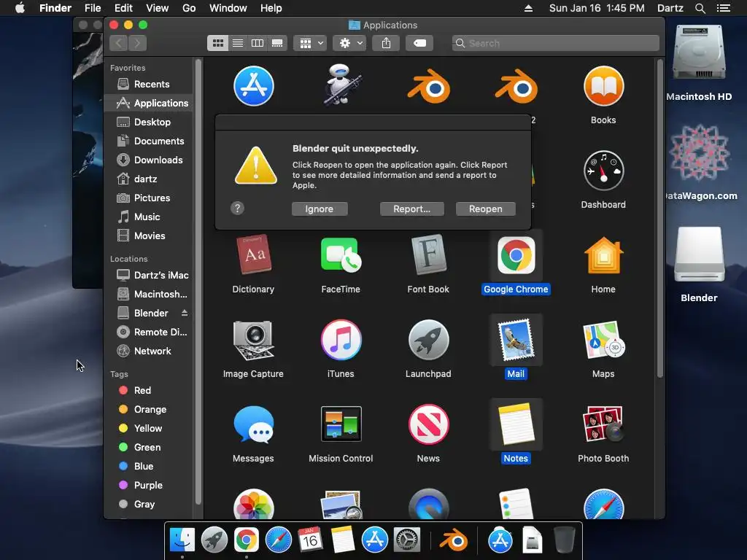
Task: Go back with the back arrow
Action: 119,43
